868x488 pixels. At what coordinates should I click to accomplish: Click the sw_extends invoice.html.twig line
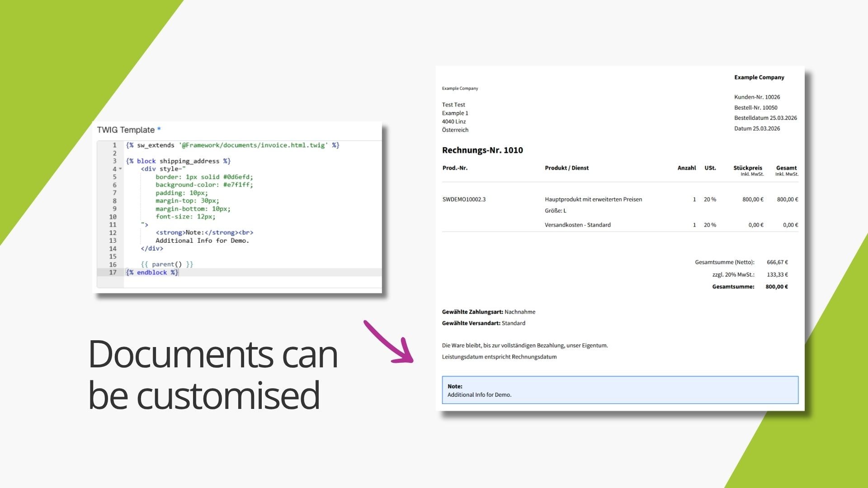point(232,145)
